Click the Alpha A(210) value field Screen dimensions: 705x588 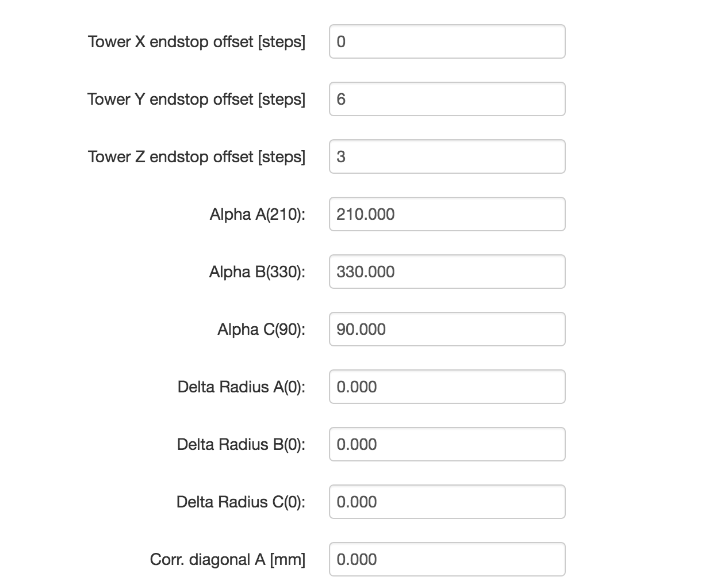[447, 214]
